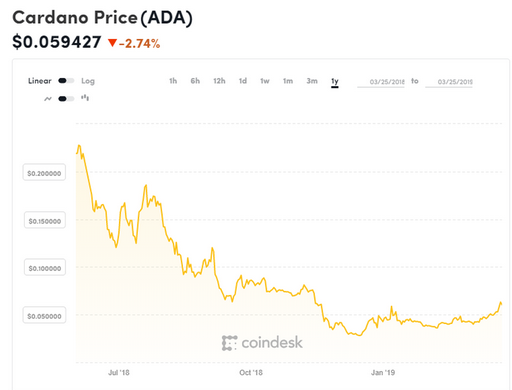Open the end date field 03/25/2019
Viewport: 512px width, 390px height.
tap(449, 82)
